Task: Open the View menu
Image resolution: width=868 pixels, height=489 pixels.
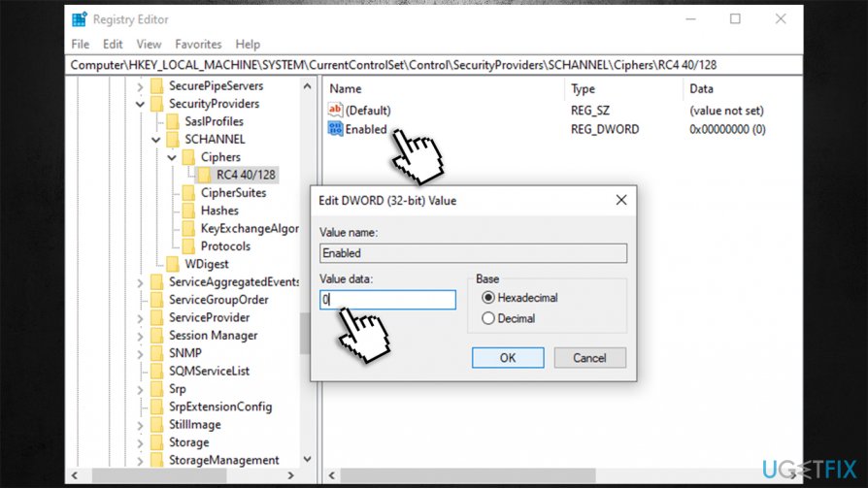Action: pyautogui.click(x=149, y=45)
